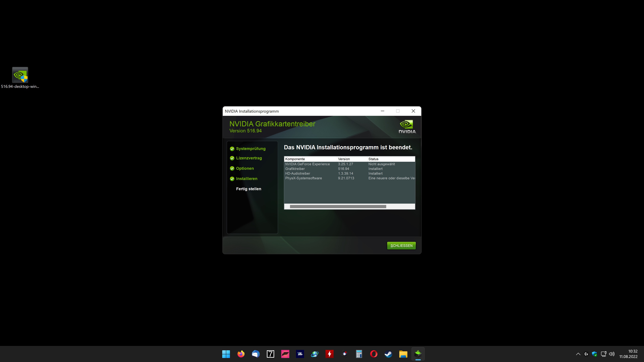Screen dimensions: 644x362
Task: Click the Status column header
Action: tap(391, 159)
